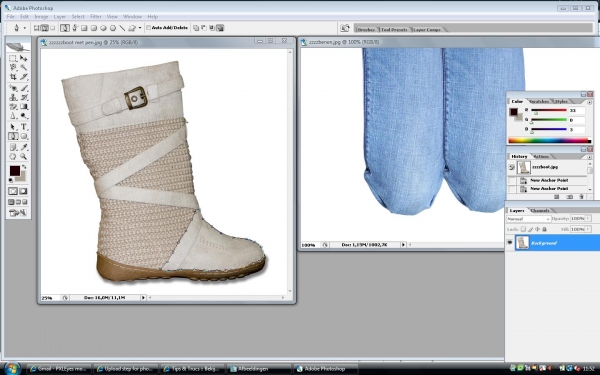The height and width of the screenshot is (375, 600).
Task: Choose the Custom Shape tool in options bar
Action: [x=132, y=28]
